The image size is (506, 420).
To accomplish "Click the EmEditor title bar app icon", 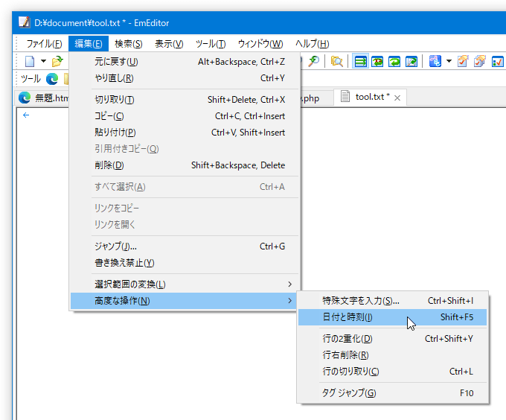I will click(x=25, y=22).
